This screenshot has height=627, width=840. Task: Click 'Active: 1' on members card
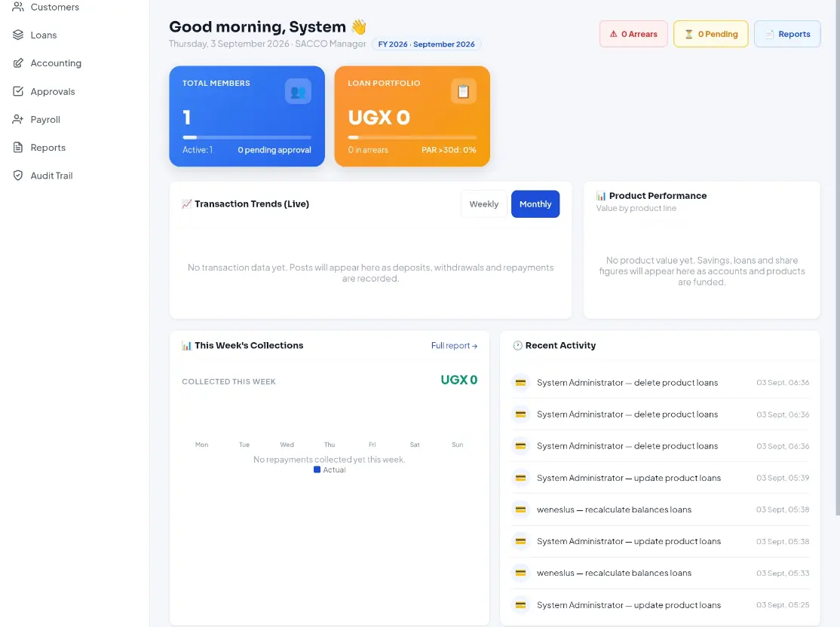tap(198, 150)
